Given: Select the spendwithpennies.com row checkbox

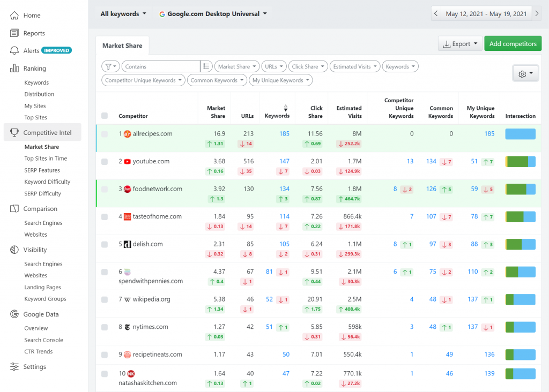Looking at the screenshot, I should [x=105, y=272].
